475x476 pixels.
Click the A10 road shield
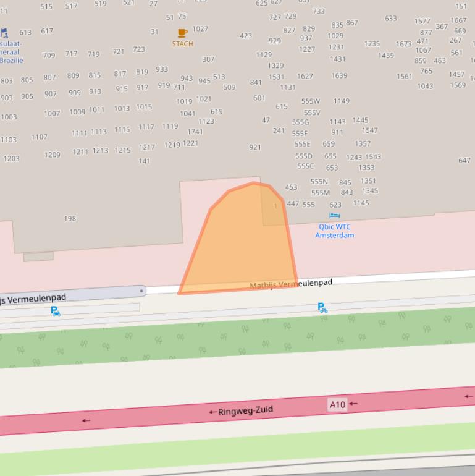(x=337, y=404)
